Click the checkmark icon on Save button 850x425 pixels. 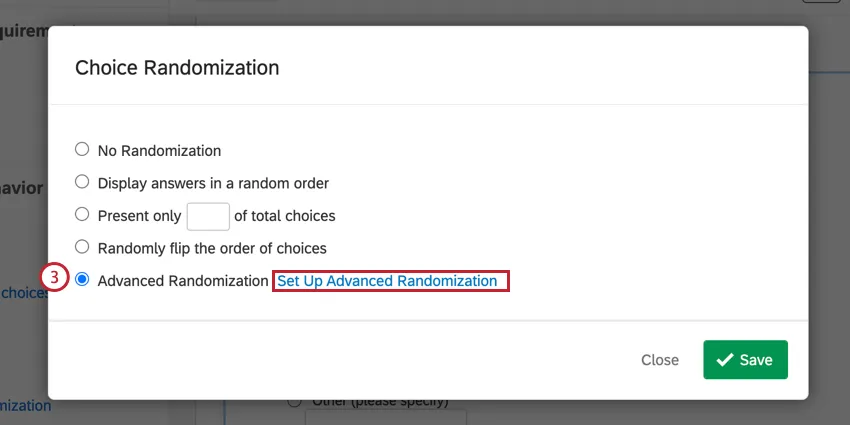[725, 360]
